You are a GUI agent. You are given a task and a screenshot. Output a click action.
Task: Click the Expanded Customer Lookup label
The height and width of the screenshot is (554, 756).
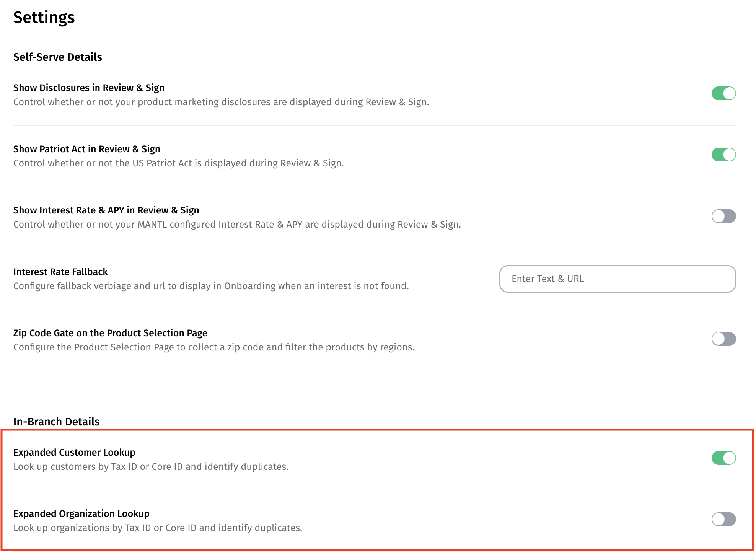point(74,452)
